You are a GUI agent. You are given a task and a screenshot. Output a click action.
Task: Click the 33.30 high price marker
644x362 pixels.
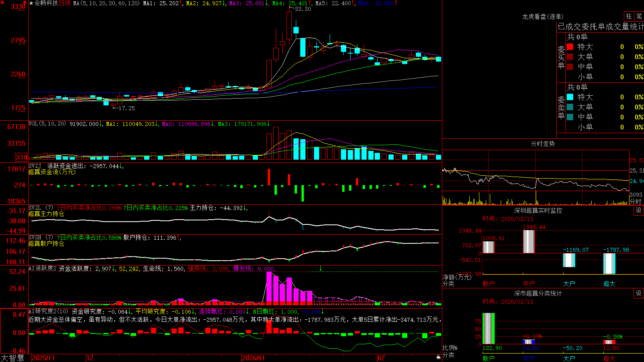[303, 9]
